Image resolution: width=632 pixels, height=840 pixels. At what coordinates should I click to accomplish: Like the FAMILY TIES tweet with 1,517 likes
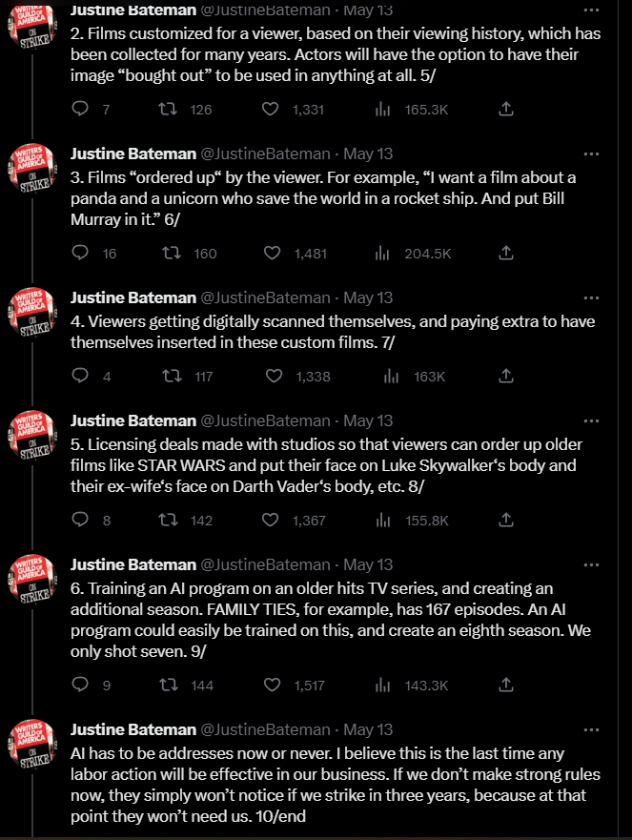click(x=272, y=686)
